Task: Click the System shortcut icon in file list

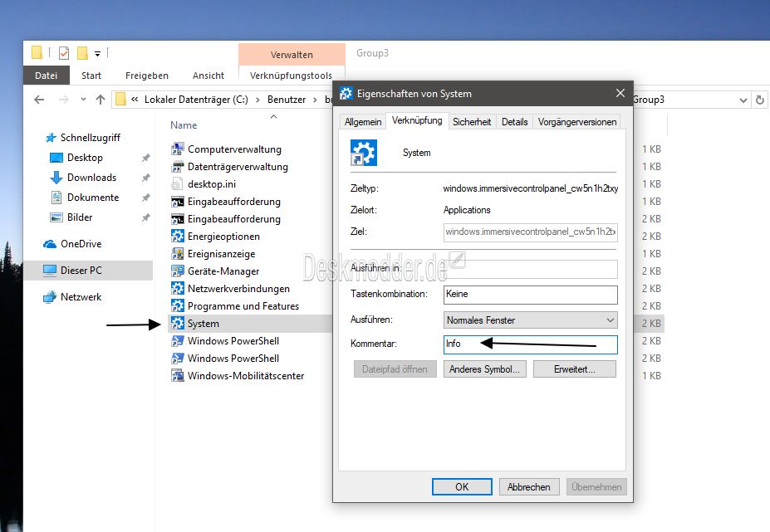Action: pos(177,324)
